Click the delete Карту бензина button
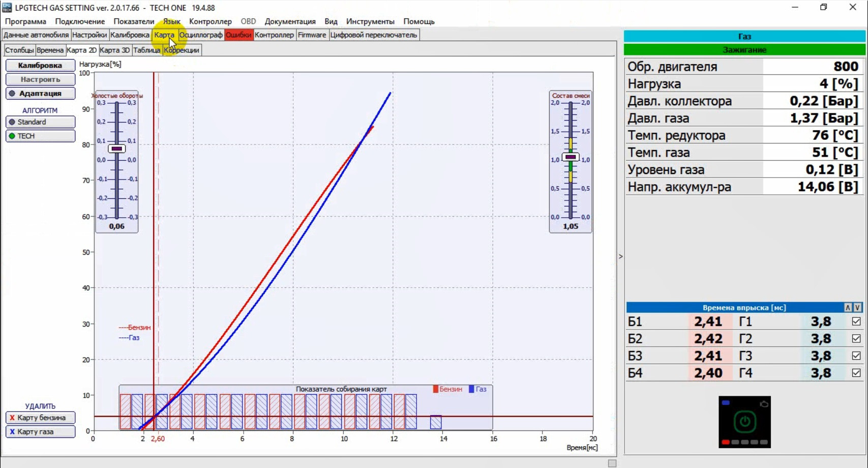This screenshot has height=468, width=868. (40, 418)
